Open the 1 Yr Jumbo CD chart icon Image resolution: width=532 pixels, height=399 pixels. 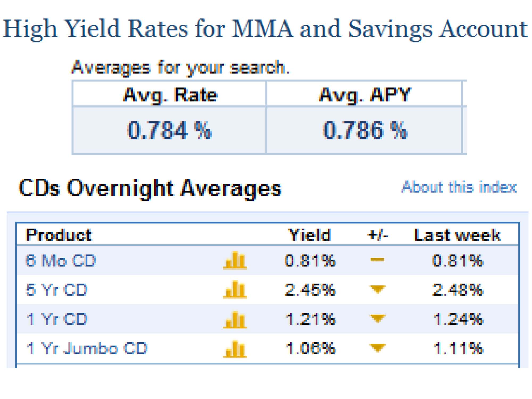pos(235,349)
